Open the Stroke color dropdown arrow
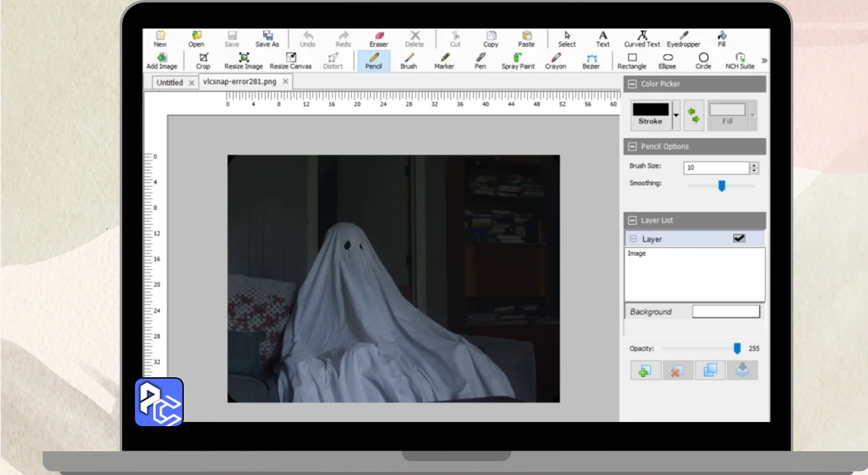 click(x=675, y=116)
